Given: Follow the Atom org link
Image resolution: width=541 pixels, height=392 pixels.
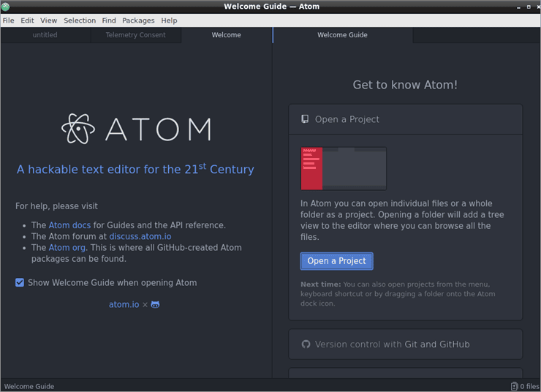Looking at the screenshot, I should coord(67,248).
